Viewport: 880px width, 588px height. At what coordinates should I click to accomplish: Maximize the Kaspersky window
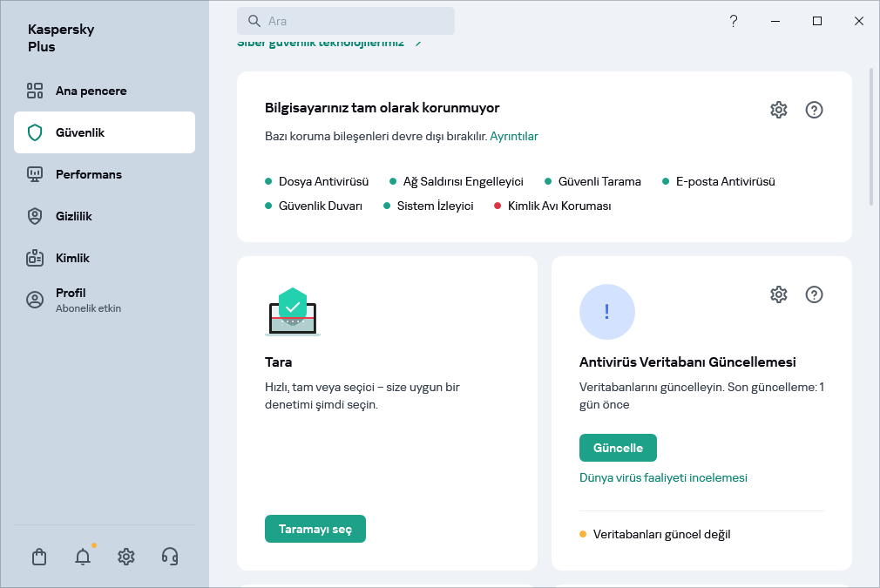pos(817,21)
